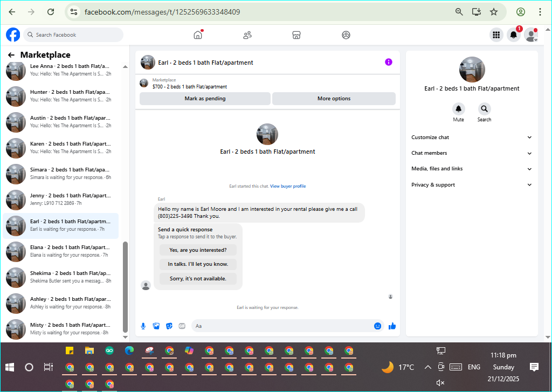Send quick reply 'Sorry, it's not available.'
The image size is (552, 392).
tap(198, 279)
